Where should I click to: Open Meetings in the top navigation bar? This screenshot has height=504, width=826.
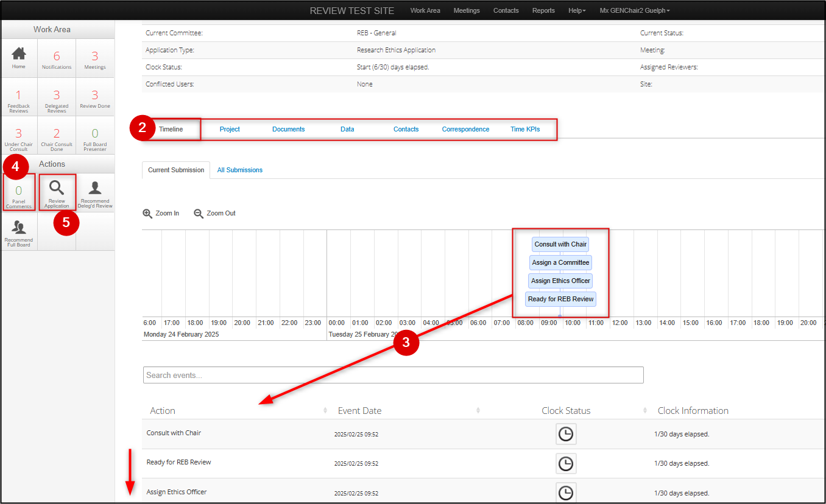(x=467, y=10)
